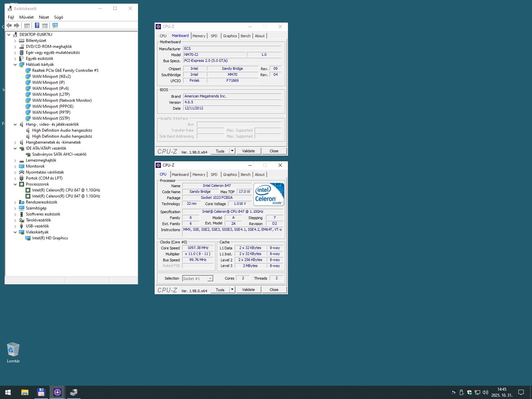
Task: Click the Core Speed 1097.38 MHz value
Action: (x=198, y=248)
